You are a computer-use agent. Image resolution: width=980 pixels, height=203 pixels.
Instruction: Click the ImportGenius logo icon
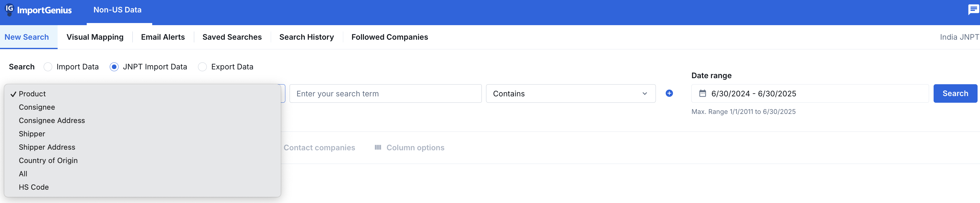(x=9, y=9)
